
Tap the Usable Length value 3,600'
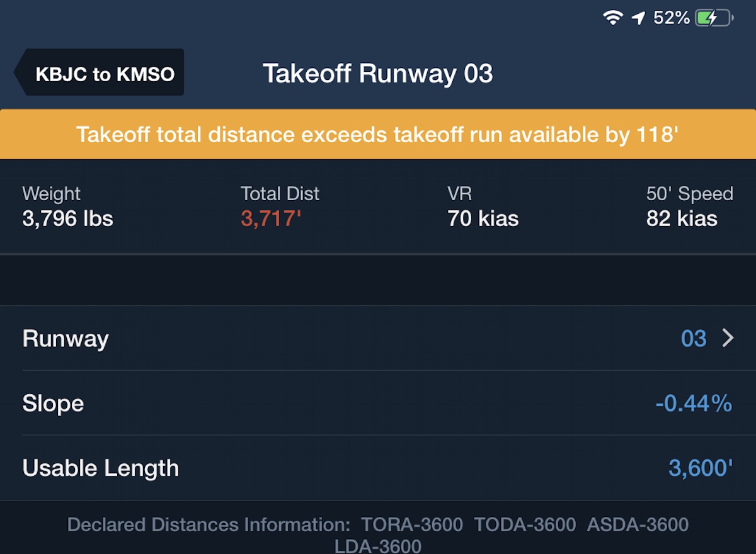click(701, 468)
